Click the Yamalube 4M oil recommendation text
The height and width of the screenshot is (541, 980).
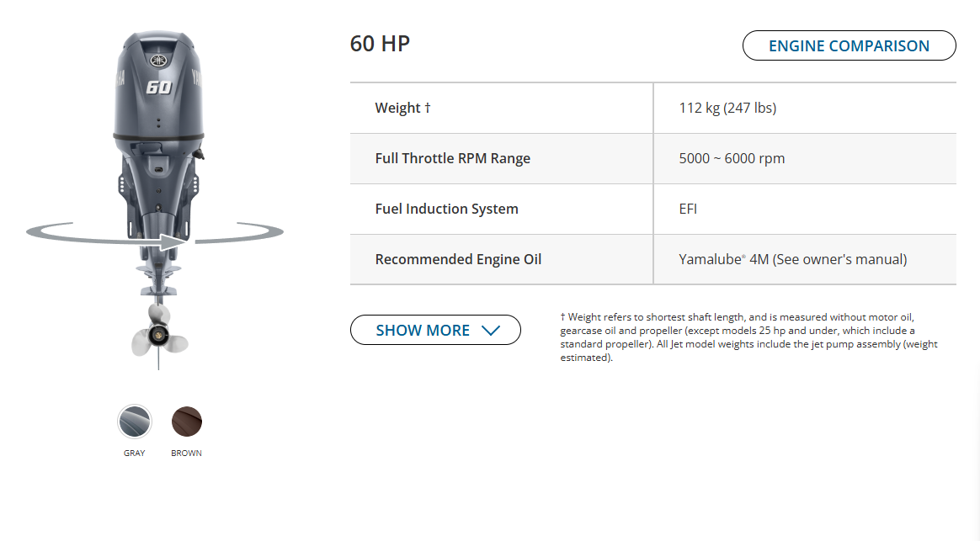point(792,259)
